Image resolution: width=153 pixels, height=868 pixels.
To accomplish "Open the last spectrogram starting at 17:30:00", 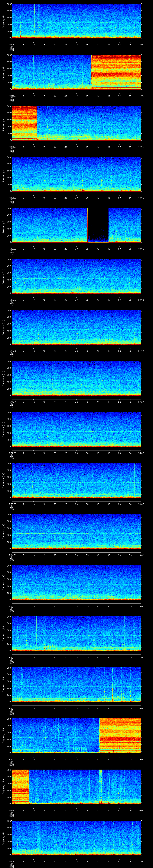I will click(x=76, y=838).
